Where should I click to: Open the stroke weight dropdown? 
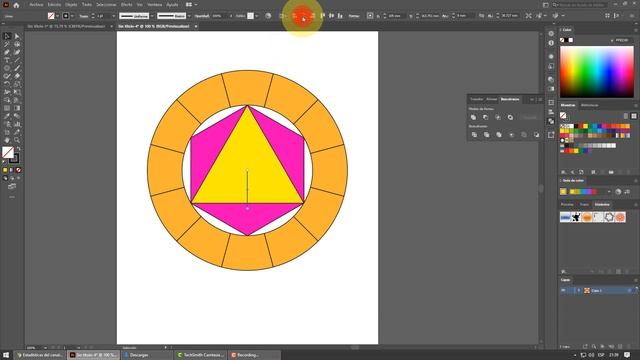click(113, 16)
